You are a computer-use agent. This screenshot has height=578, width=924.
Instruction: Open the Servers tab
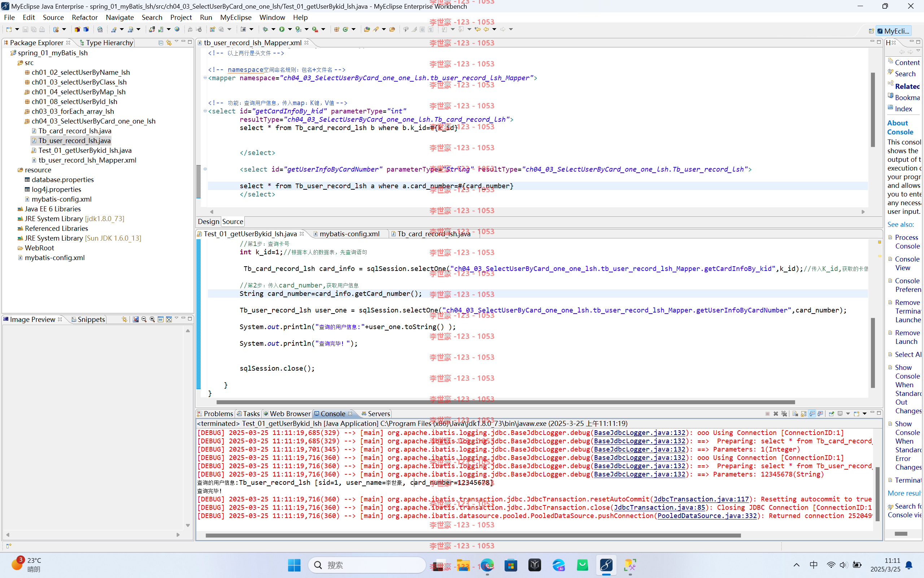point(375,414)
